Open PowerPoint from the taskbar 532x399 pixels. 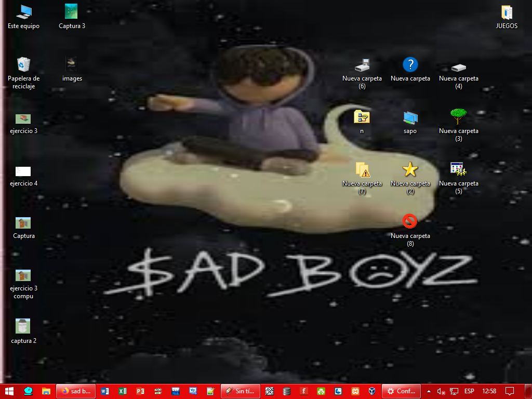[x=140, y=391]
